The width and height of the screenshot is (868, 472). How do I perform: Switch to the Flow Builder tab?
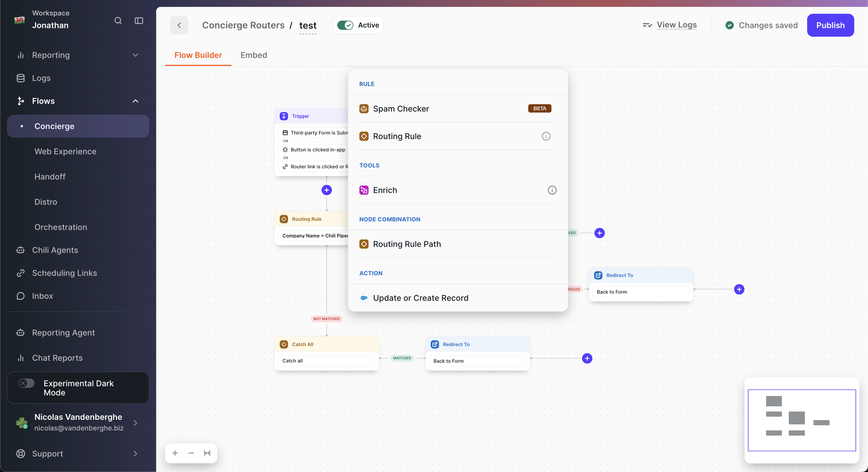click(198, 55)
